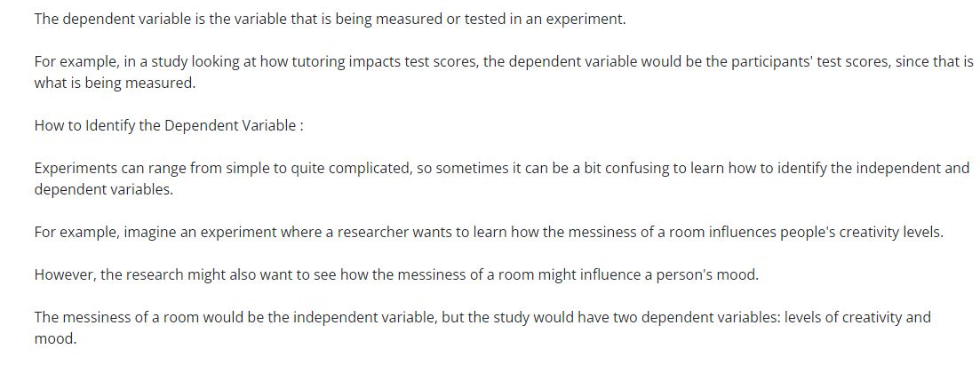Click the final word "mood." on the last line
This screenshot has height=381, width=980.
[55, 338]
